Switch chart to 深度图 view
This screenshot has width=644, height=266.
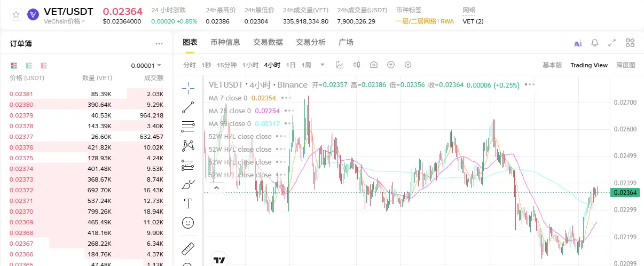(626, 65)
